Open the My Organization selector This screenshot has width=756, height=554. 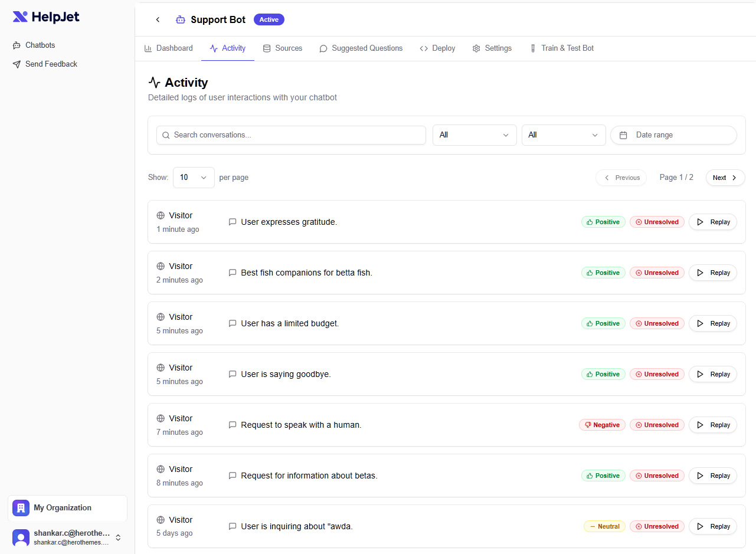[x=67, y=508]
